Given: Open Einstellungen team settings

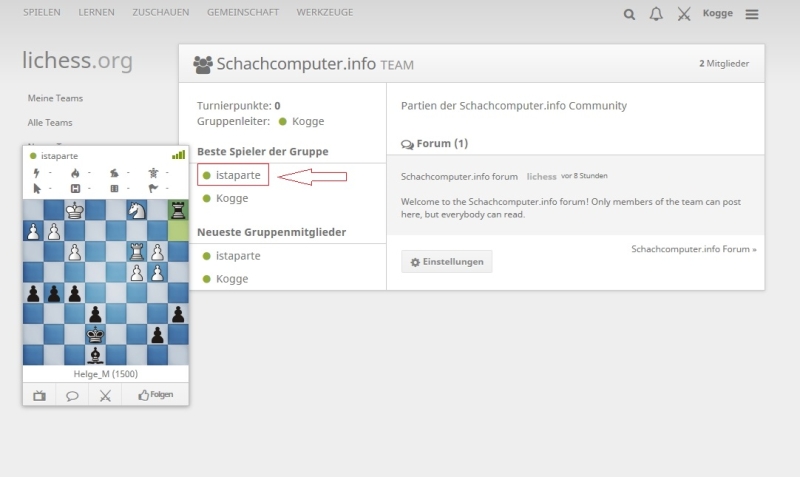Looking at the screenshot, I should click(446, 261).
